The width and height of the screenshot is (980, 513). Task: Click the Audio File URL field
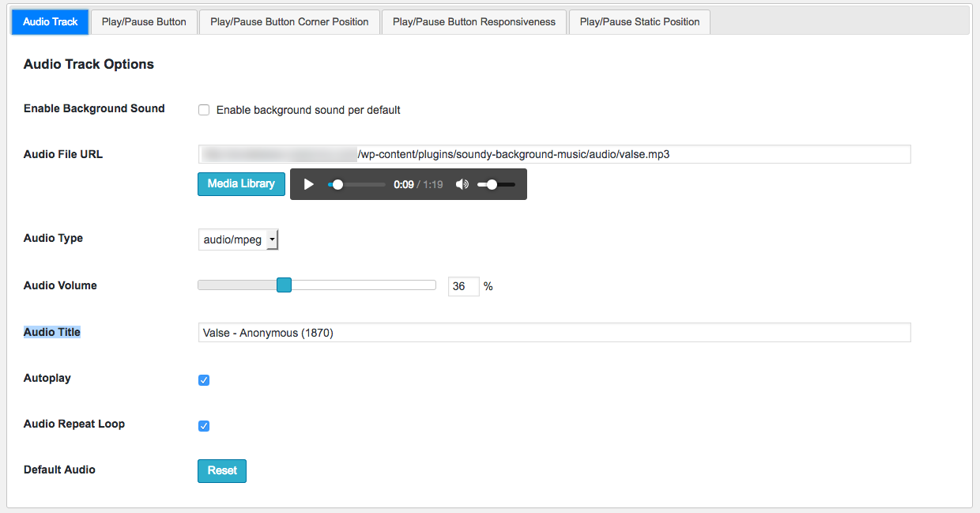coord(553,154)
